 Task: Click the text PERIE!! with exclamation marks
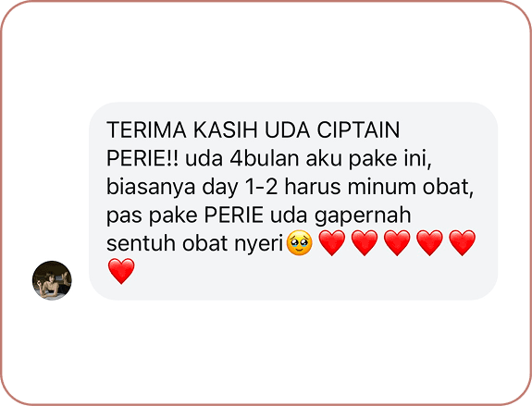click(142, 158)
